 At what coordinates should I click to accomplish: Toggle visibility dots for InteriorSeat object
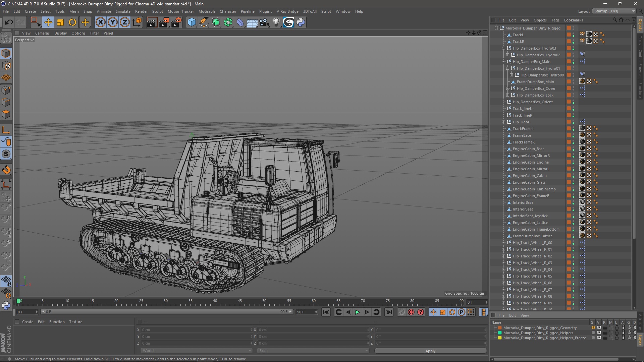coord(573,209)
